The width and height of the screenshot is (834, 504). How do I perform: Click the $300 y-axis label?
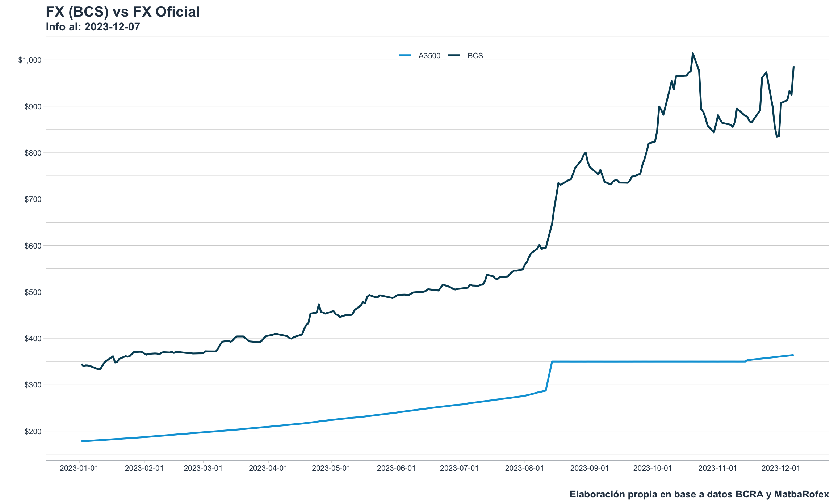pos(33,385)
